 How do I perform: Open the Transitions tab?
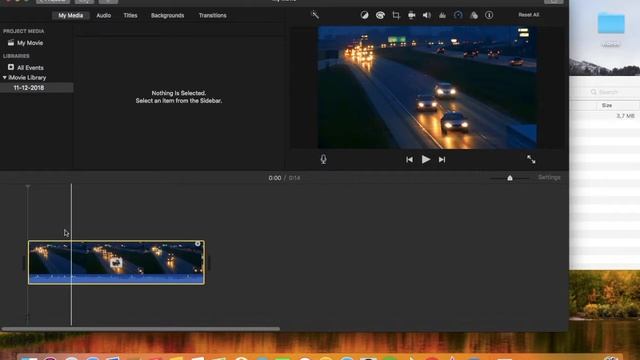(212, 16)
